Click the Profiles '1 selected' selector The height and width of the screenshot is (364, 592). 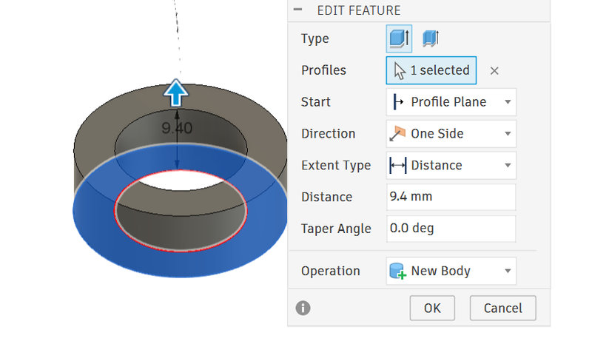point(431,70)
